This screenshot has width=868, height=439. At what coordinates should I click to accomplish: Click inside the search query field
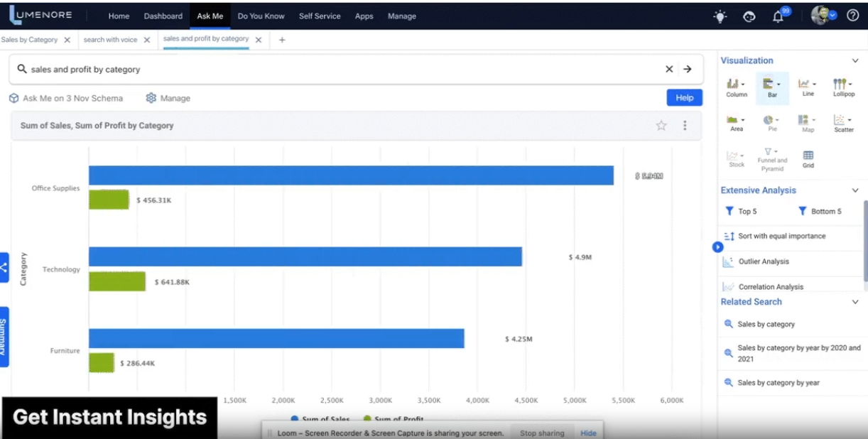coord(284,69)
